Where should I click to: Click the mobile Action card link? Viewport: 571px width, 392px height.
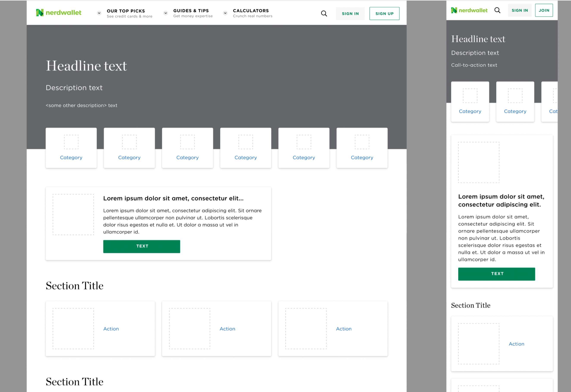[x=516, y=344]
